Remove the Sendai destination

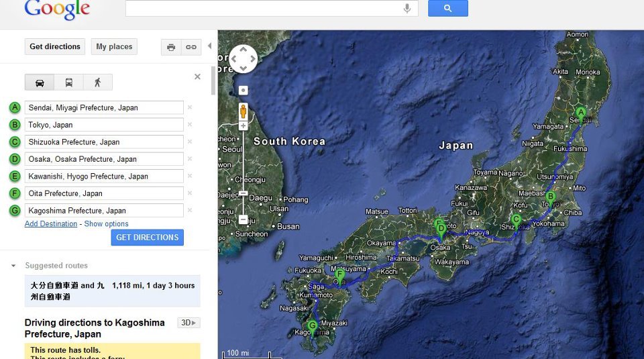click(190, 107)
